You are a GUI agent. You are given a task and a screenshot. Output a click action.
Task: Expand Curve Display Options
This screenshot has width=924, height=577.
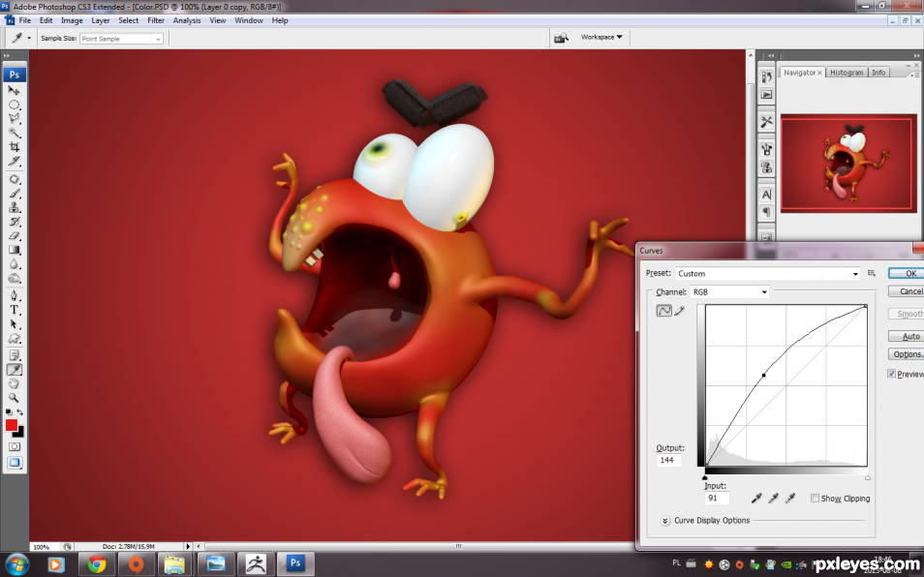[664, 521]
